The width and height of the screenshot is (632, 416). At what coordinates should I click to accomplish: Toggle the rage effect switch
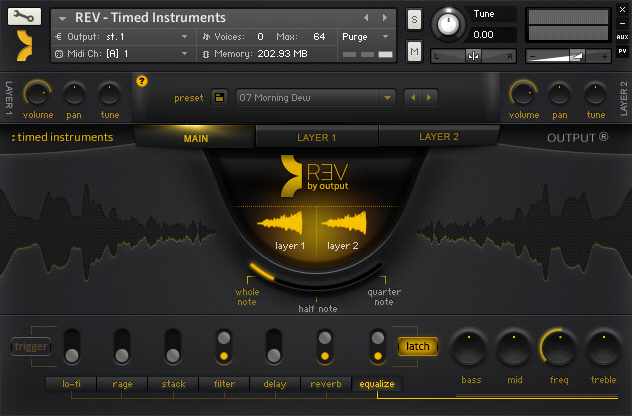click(122, 347)
